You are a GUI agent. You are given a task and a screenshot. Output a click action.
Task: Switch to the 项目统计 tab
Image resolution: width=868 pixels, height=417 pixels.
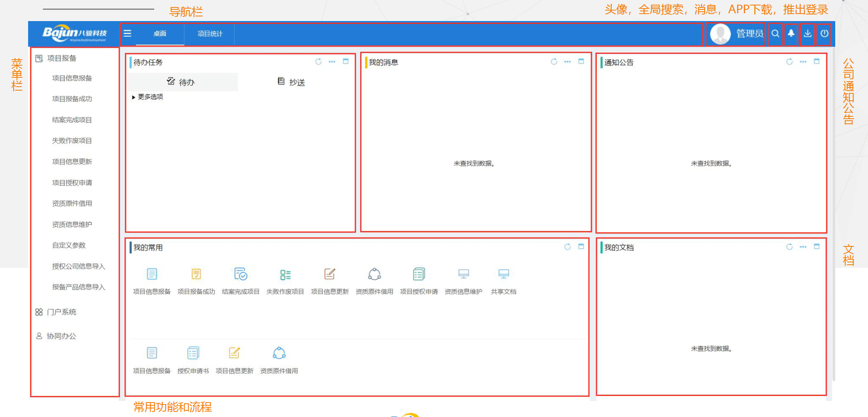[210, 34]
